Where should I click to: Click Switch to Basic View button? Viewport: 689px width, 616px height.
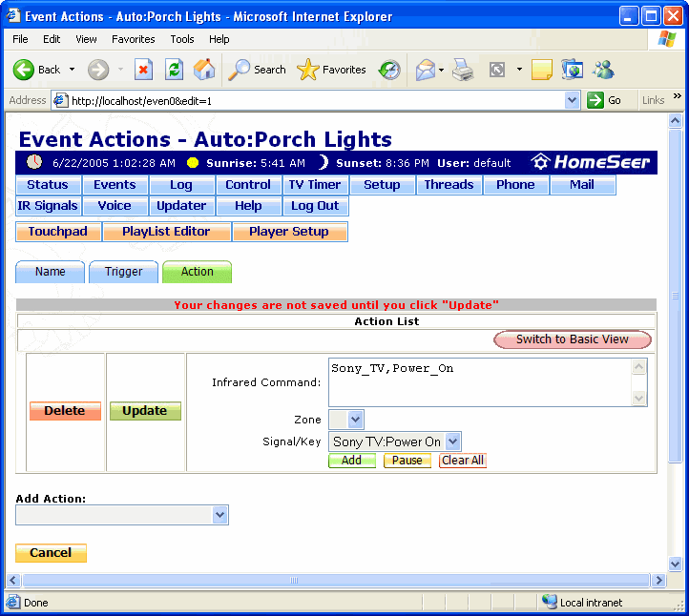pos(573,339)
